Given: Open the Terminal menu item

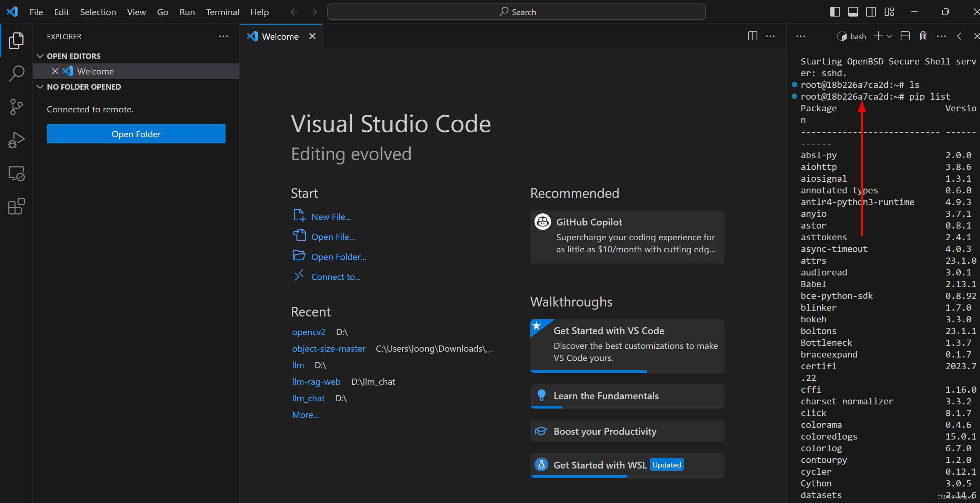Looking at the screenshot, I should [222, 11].
